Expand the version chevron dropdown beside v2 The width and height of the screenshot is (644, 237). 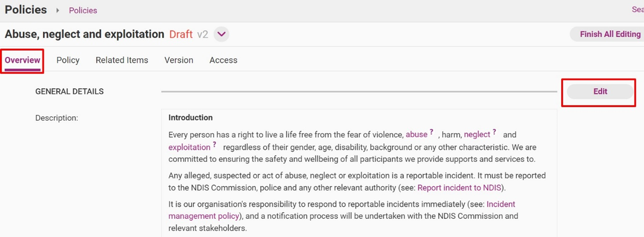pos(221,34)
